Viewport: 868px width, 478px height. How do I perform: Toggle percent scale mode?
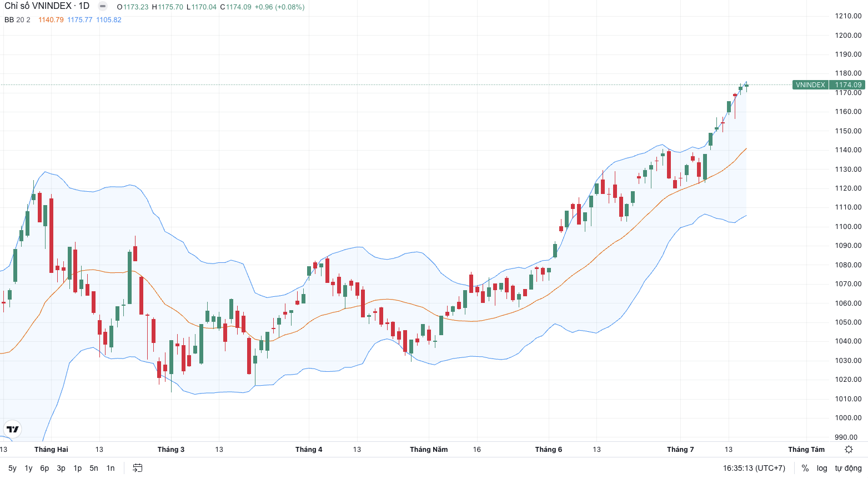(x=805, y=468)
